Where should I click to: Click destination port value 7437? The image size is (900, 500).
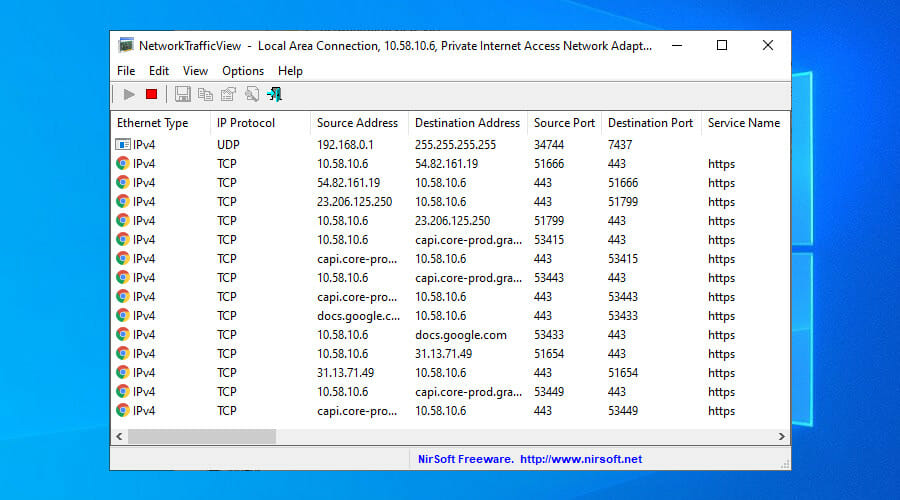point(620,145)
